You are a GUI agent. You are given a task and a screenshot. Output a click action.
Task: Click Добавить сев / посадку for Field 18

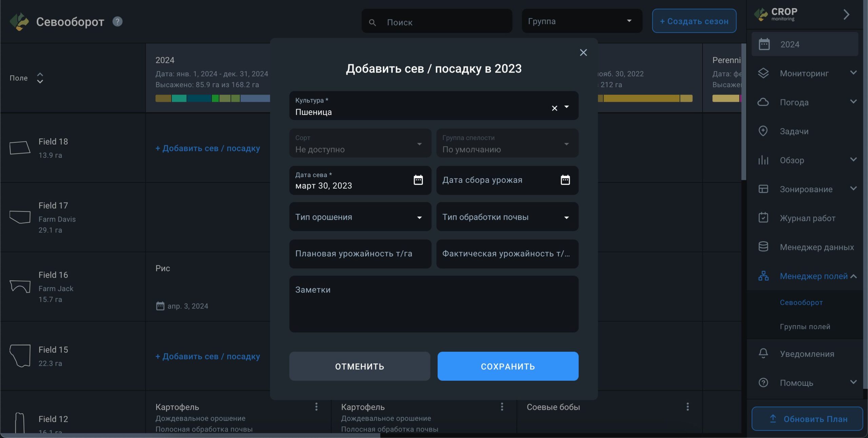208,148
